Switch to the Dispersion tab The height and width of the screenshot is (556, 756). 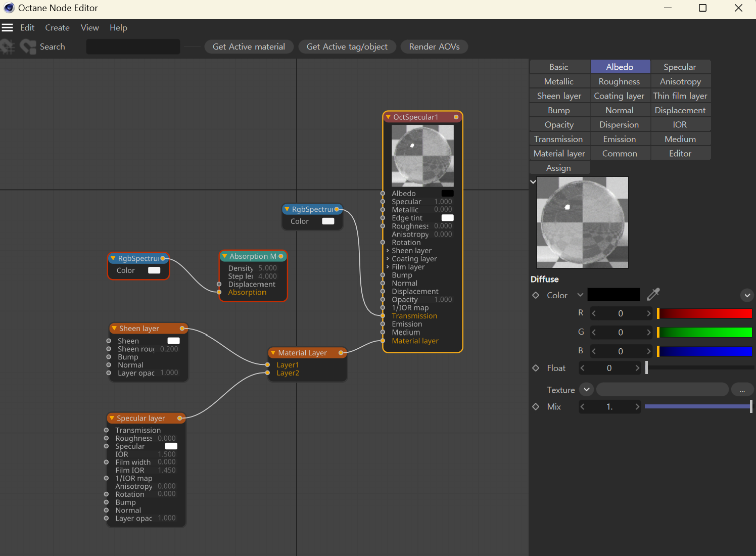(619, 124)
